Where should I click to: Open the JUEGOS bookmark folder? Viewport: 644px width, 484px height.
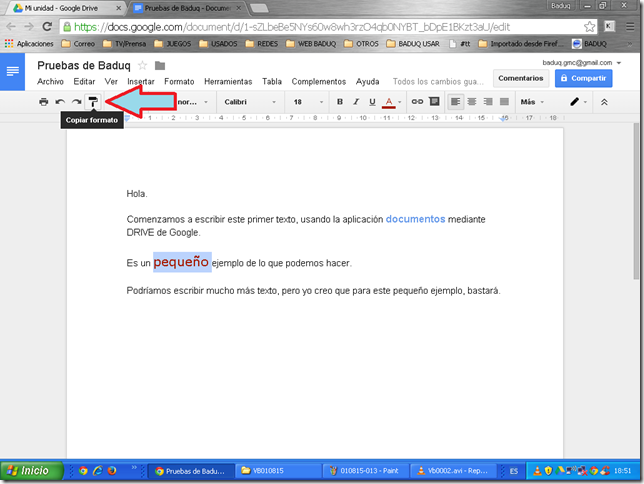point(172,44)
